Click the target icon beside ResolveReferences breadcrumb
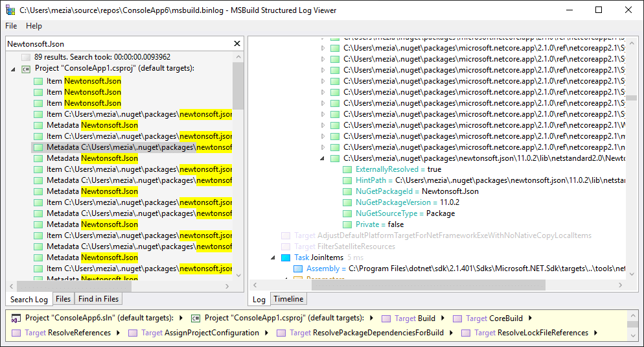 click(16, 333)
